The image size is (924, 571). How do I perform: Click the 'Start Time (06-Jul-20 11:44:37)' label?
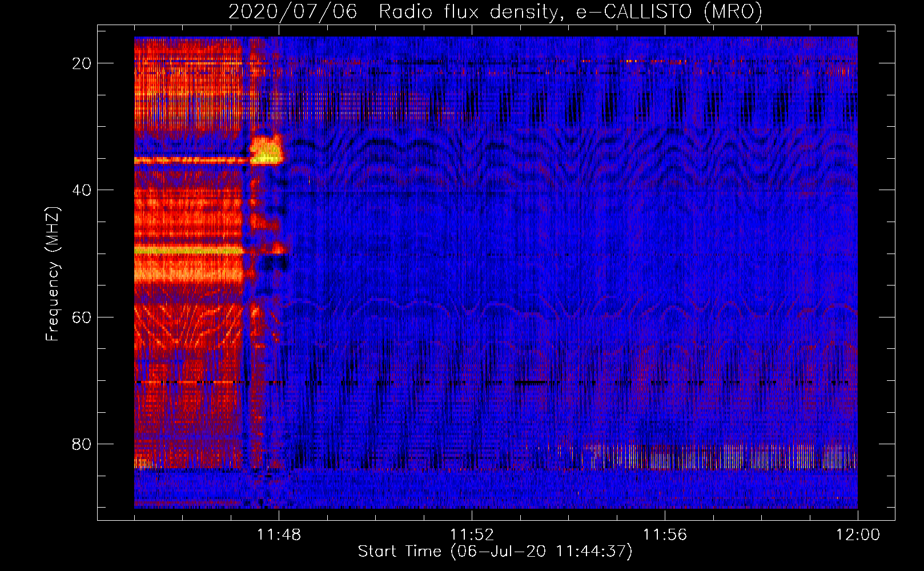point(495,552)
